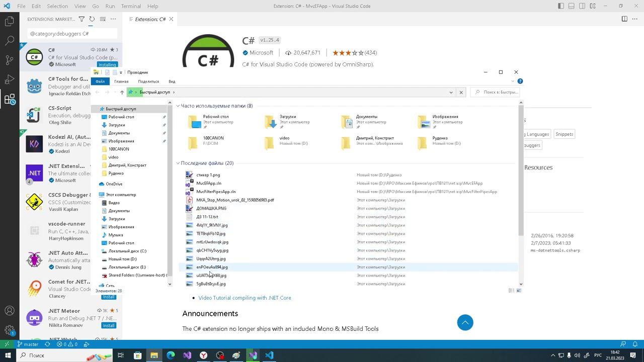Open the Selection menu in VS Code
The height and width of the screenshot is (362, 644).
(x=57, y=6)
